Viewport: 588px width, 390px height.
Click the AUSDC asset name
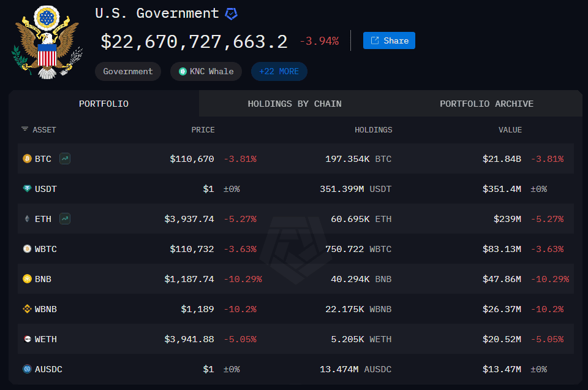[x=48, y=369]
